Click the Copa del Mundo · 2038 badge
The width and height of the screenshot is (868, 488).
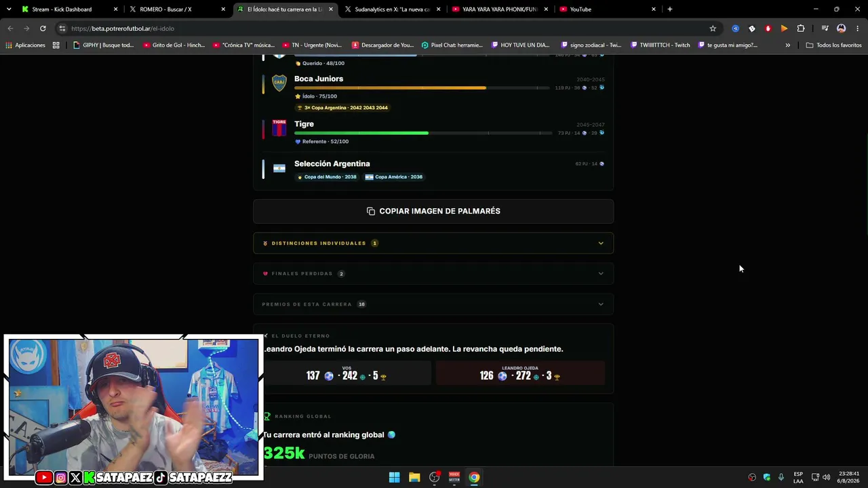327,177
